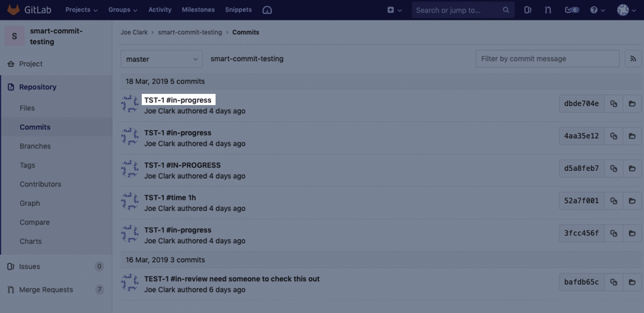Screen dimensions: 644x313
Task: Click the search magnifier icon
Action: pos(506,10)
